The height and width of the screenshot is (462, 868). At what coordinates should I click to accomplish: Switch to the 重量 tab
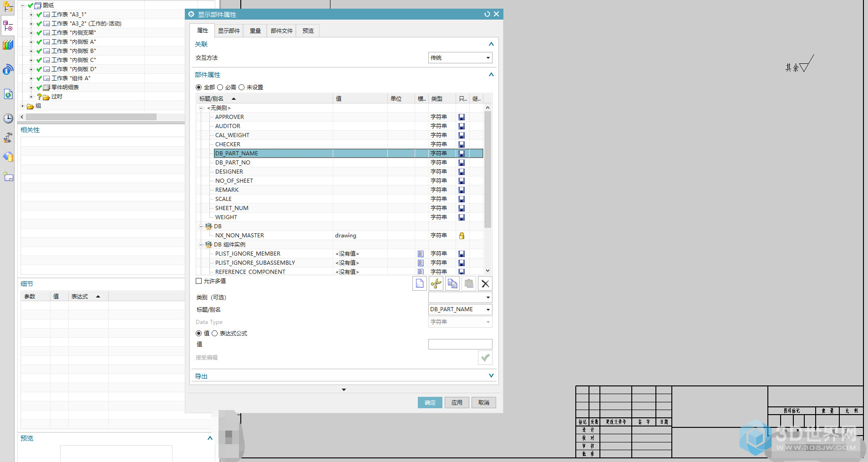tap(255, 31)
